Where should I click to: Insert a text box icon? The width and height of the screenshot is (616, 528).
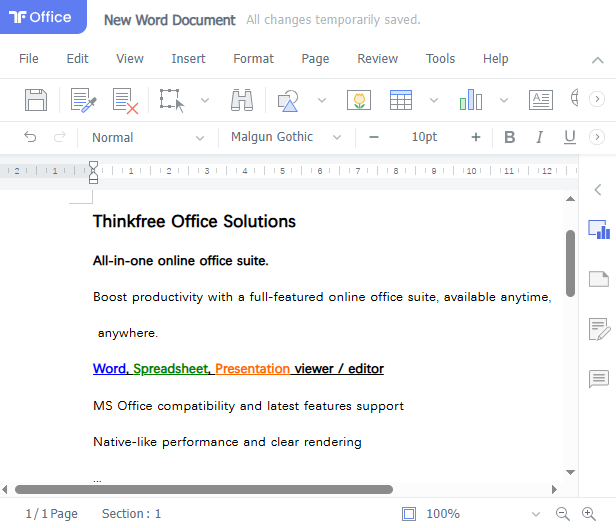coord(541,100)
